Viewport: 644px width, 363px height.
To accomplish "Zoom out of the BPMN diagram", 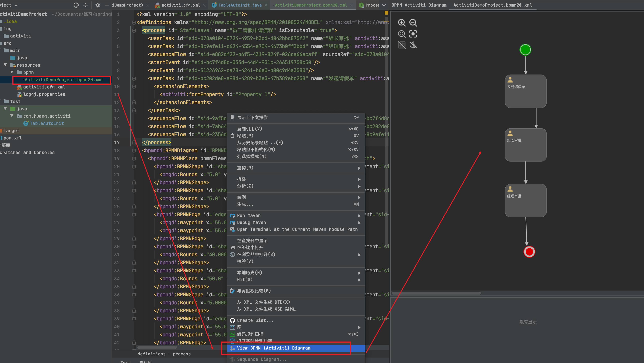I will [413, 23].
